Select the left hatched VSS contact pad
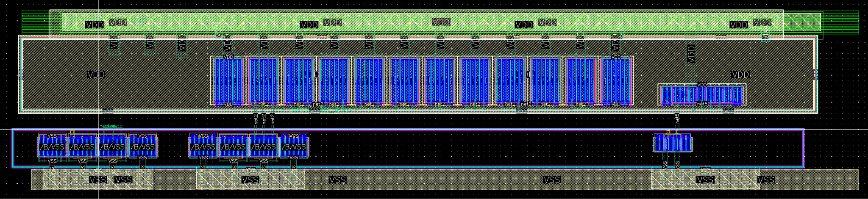 click(x=98, y=178)
